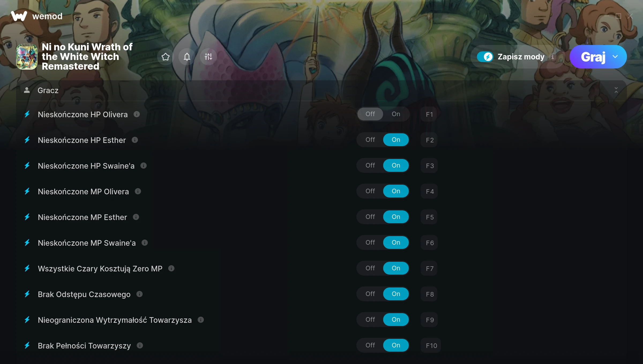Show info for Nieograniczona Wytrzymałość Towarzysza
Screen dimensions: 643x364
201,320
